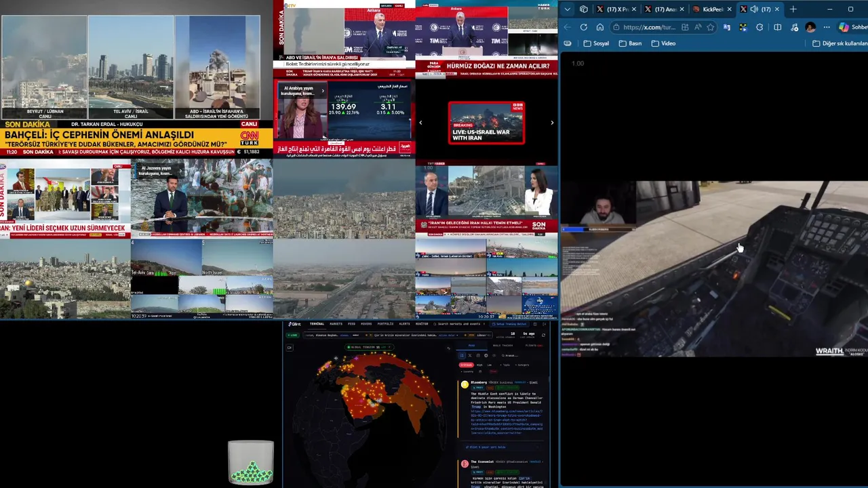
Task: Toggle the High severity filter
Action: tap(479, 365)
